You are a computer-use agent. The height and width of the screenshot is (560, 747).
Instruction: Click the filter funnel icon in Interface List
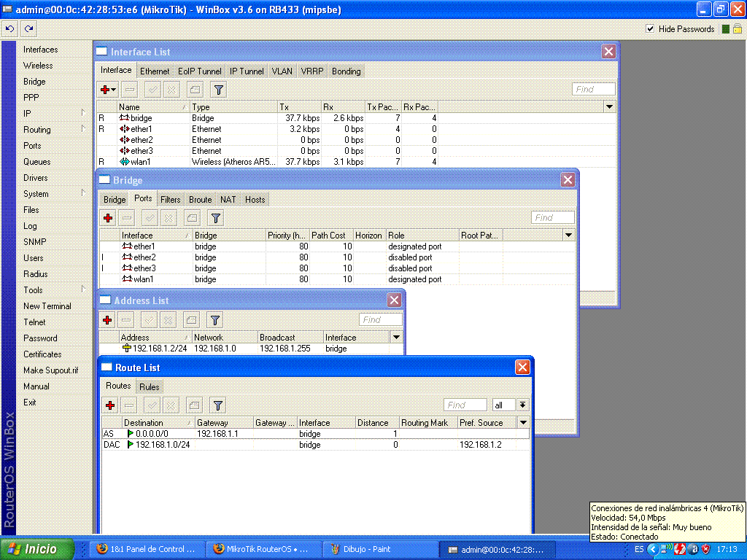tap(217, 89)
